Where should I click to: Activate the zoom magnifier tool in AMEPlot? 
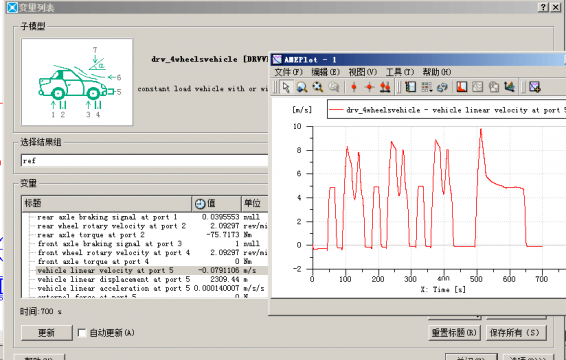coord(301,87)
